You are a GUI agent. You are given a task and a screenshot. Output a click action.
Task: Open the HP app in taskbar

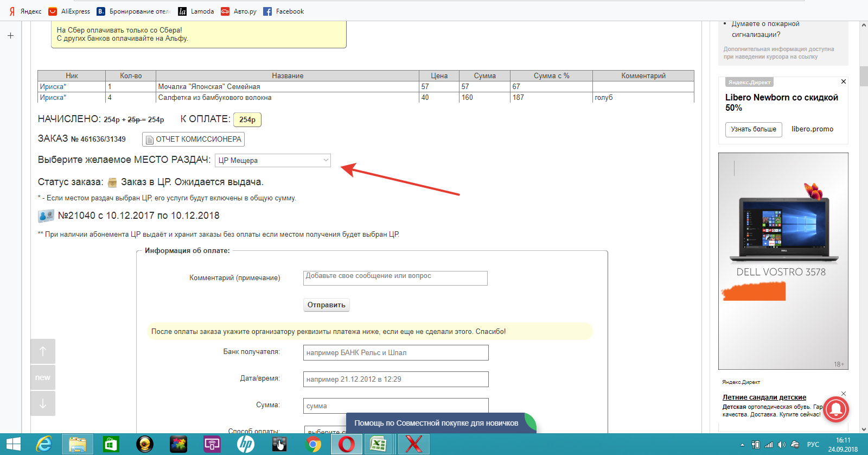point(245,444)
